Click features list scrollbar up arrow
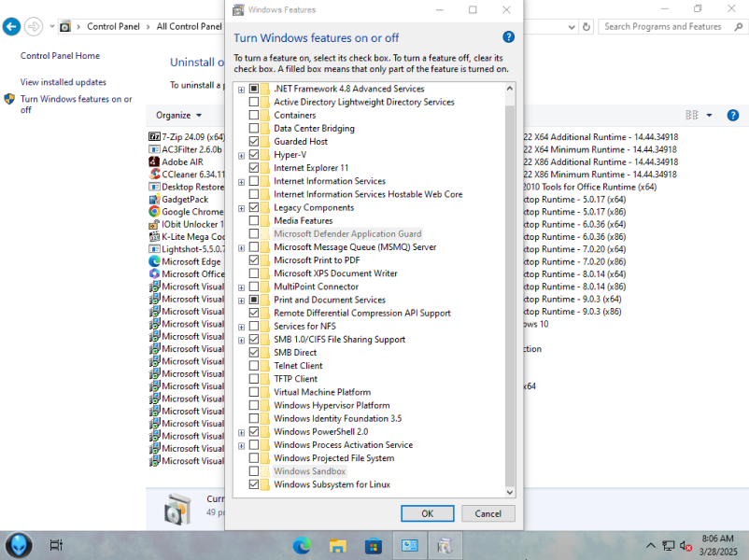Viewport: 749px width, 560px height. tap(510, 89)
